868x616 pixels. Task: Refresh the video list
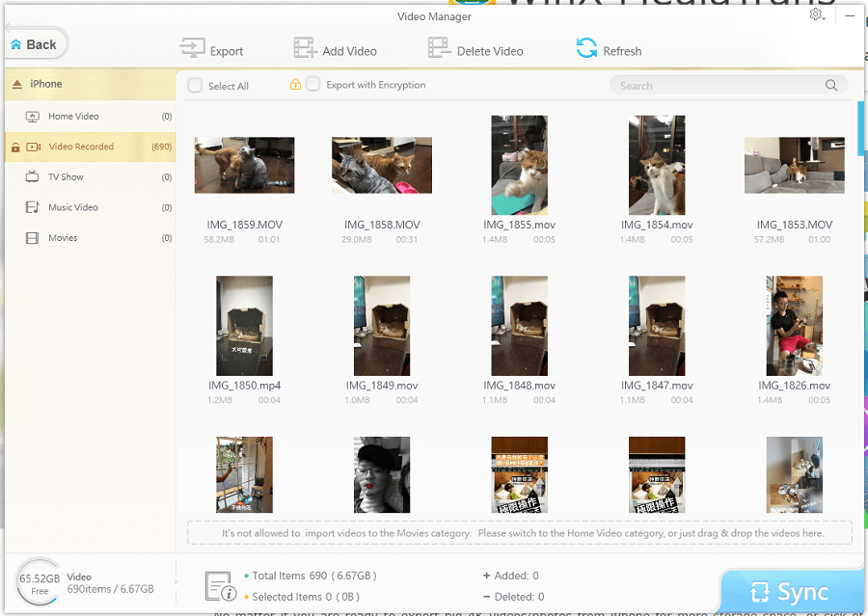[x=586, y=48]
